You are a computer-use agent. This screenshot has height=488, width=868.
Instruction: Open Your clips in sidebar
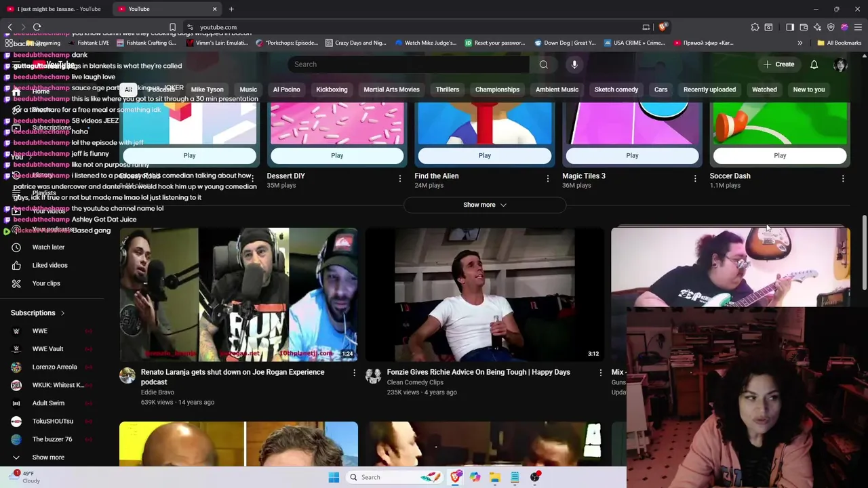(46, 283)
